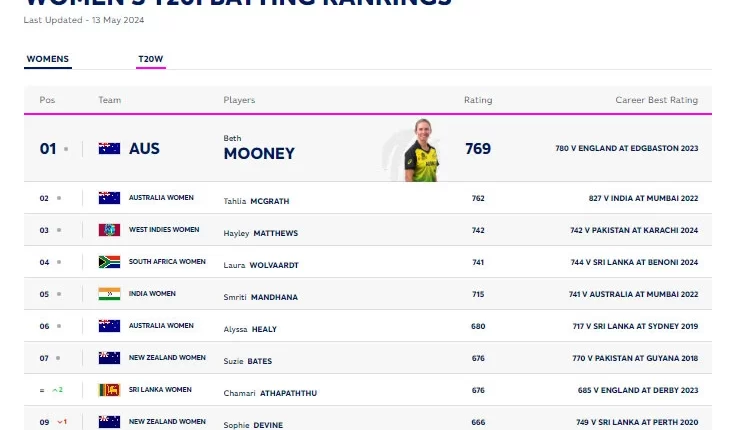This screenshot has height=430, width=729.
Task: Click Australia flag beside Alyssa Healy
Action: pos(109,326)
